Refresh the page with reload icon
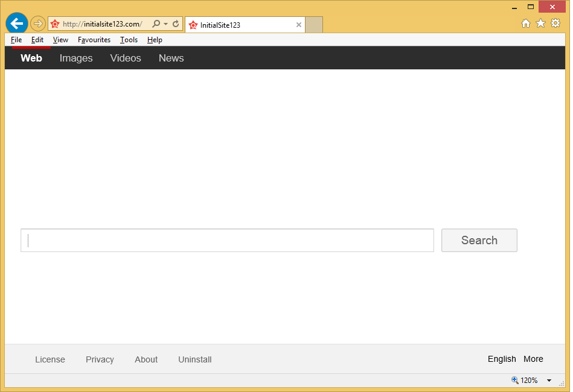573x392 pixels. click(x=176, y=24)
